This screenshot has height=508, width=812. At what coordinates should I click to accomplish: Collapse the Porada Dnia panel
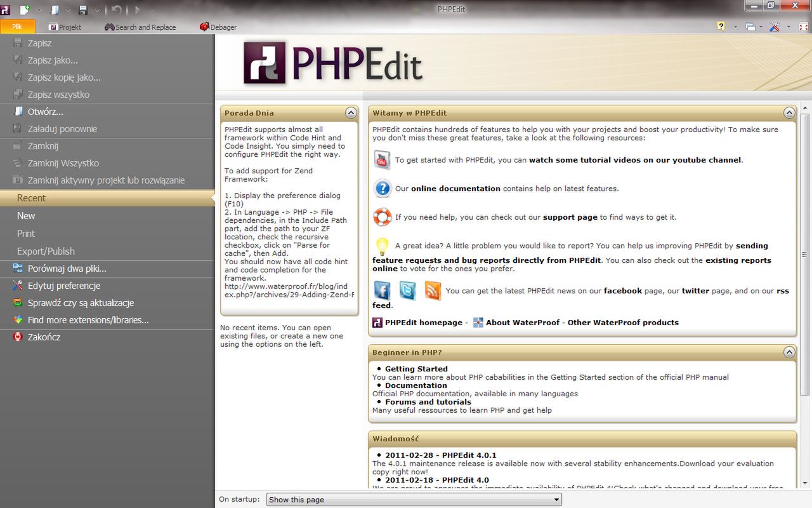click(x=351, y=112)
